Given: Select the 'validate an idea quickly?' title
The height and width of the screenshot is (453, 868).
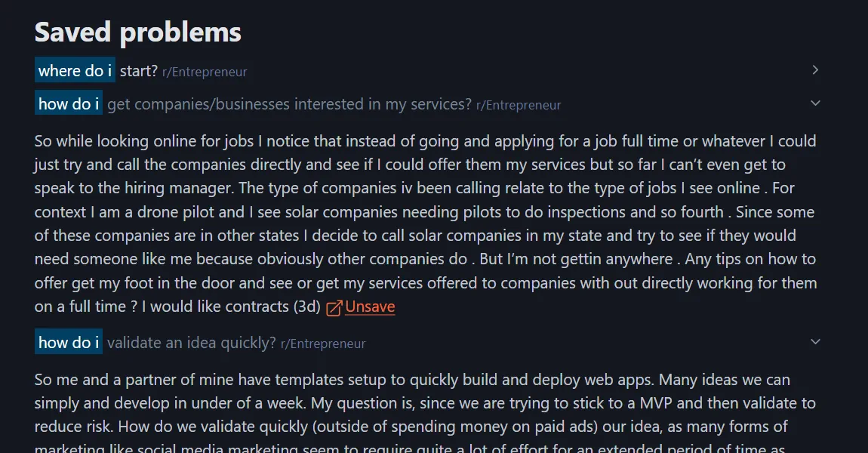Looking at the screenshot, I should (x=192, y=343).
